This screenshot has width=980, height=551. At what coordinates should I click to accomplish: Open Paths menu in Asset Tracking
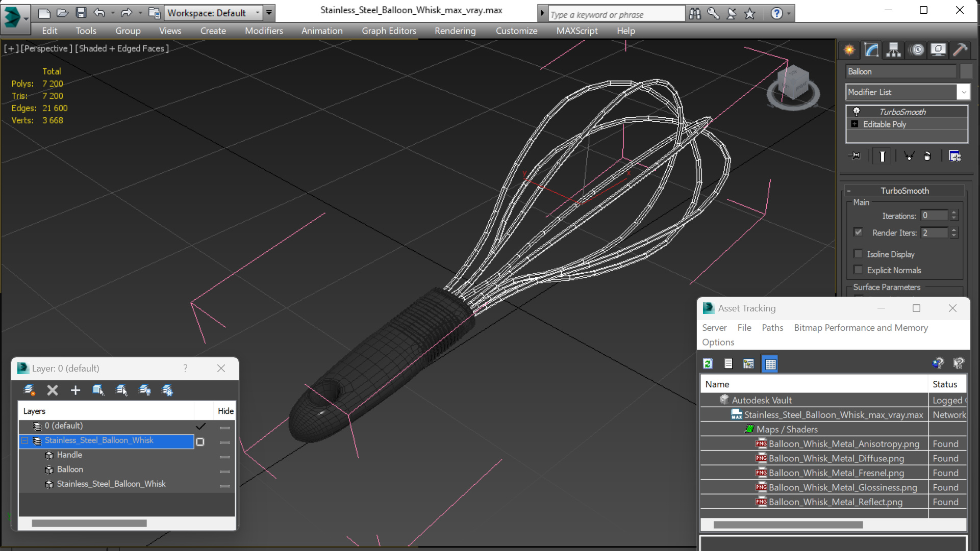point(772,328)
